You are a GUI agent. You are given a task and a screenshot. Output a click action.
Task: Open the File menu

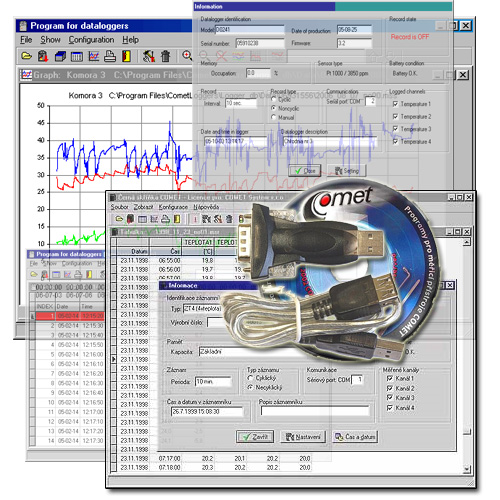pos(26,40)
